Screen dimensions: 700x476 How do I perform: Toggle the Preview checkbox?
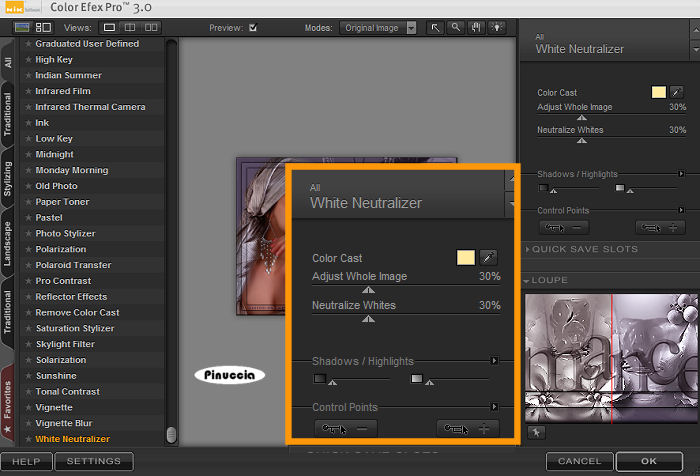click(253, 28)
